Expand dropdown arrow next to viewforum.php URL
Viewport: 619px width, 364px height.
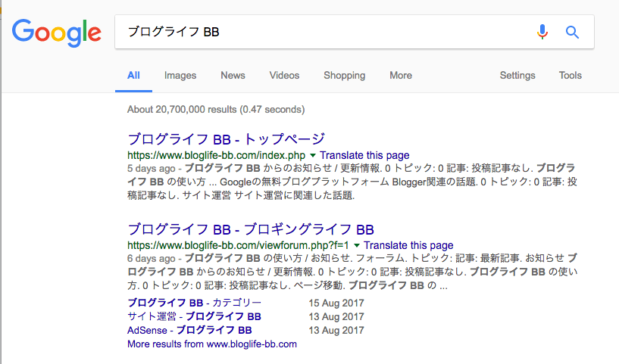click(357, 245)
